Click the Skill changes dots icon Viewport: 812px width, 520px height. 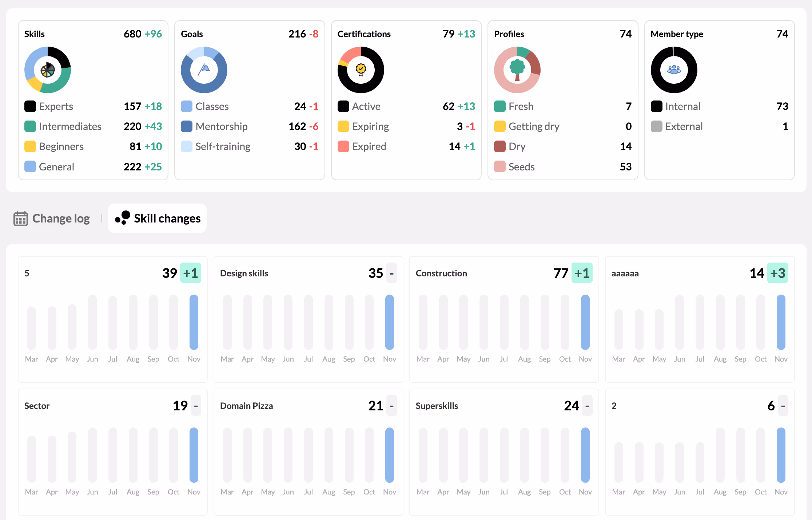[x=123, y=218]
